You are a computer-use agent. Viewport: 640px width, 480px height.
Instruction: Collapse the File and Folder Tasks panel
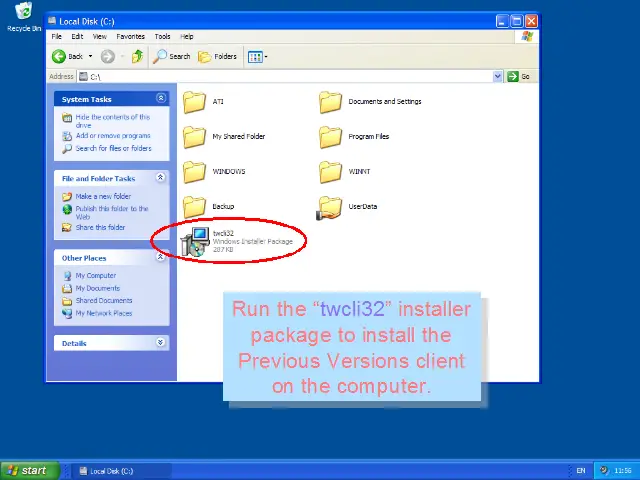point(161,177)
